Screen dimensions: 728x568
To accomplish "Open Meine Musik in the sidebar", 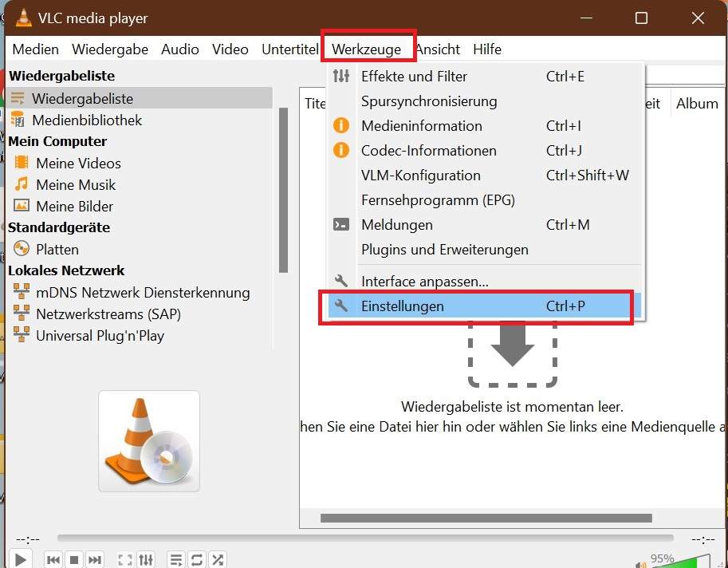I will pyautogui.click(x=76, y=185).
